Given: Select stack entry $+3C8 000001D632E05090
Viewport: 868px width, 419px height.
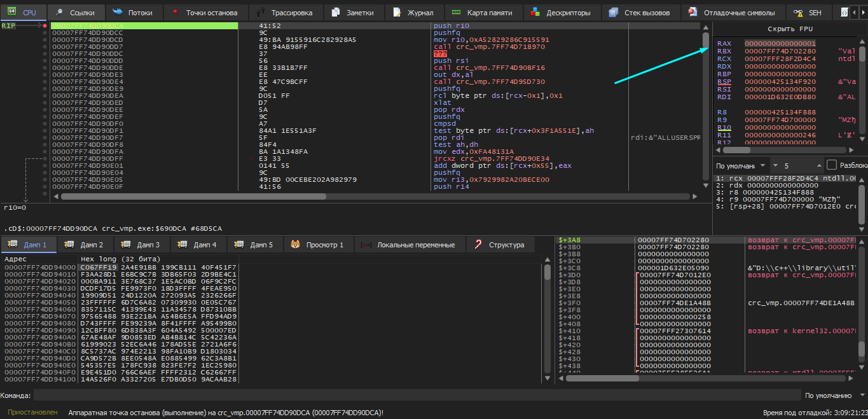Looking at the screenshot, I should (674, 268).
